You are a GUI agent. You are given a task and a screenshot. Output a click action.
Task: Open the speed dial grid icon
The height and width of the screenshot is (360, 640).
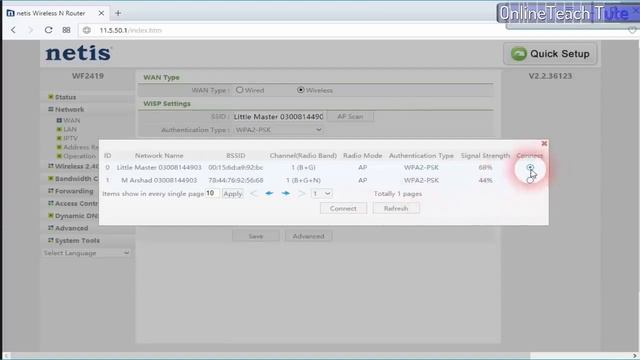67,30
